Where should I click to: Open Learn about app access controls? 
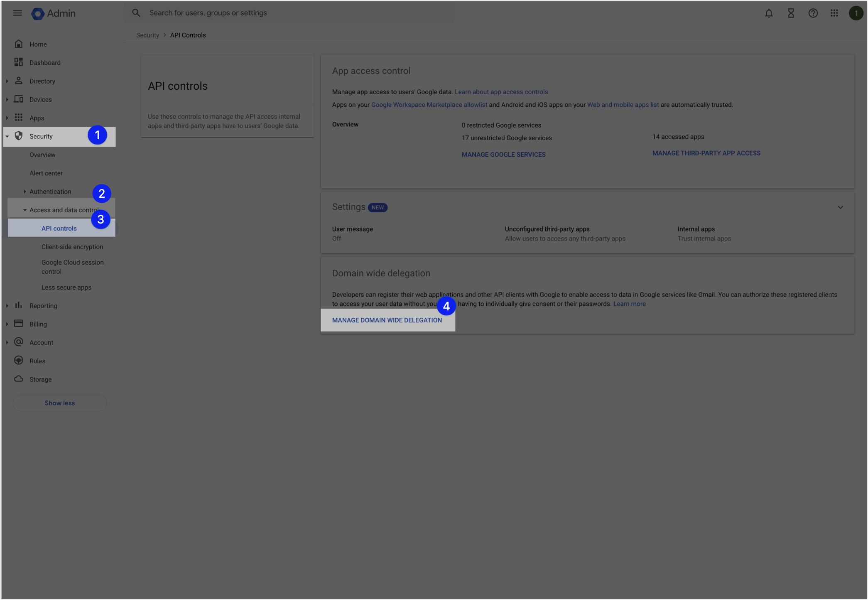(x=501, y=92)
